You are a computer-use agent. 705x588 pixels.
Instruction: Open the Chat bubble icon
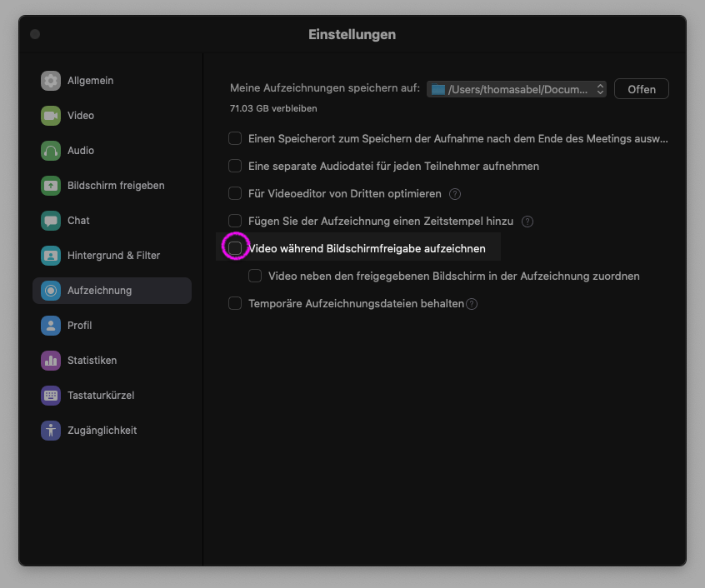pyautogui.click(x=51, y=221)
